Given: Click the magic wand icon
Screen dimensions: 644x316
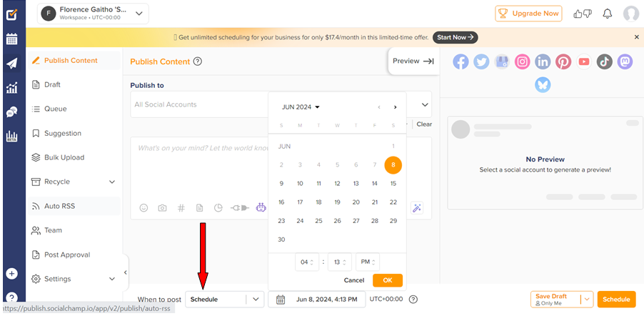Looking at the screenshot, I should click(x=417, y=208).
